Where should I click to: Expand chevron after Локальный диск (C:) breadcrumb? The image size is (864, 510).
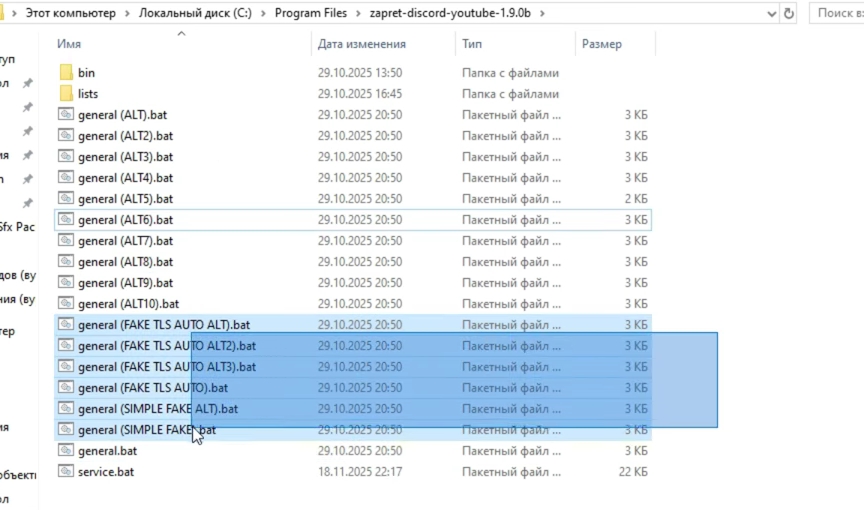pyautogui.click(x=263, y=13)
